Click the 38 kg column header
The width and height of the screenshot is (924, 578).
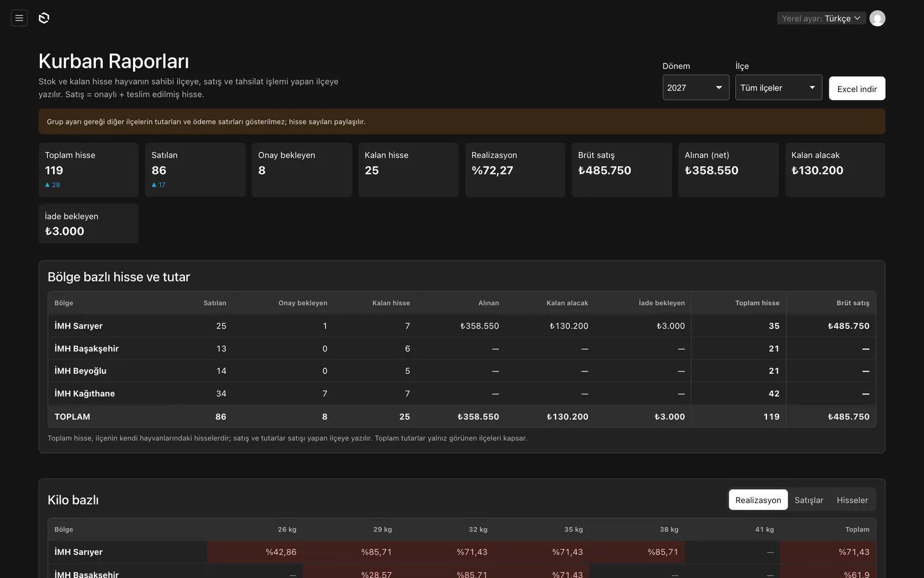[x=669, y=529]
